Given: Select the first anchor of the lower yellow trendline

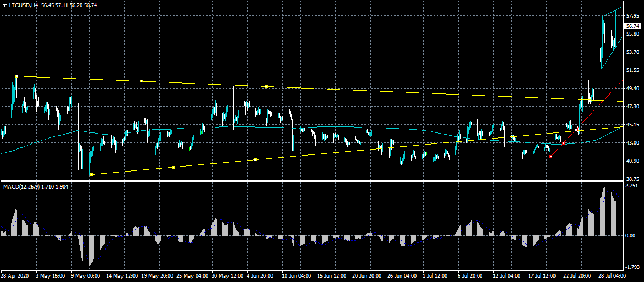Looking at the screenshot, I should (92, 175).
